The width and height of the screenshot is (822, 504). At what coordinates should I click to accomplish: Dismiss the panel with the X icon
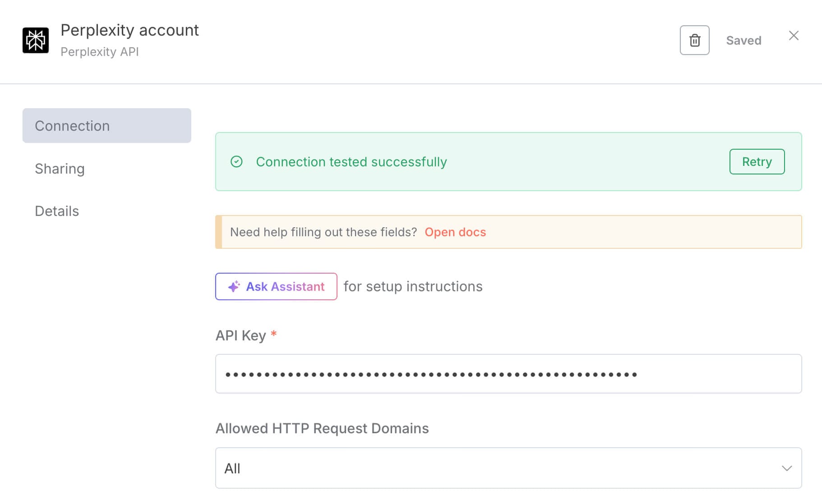pyautogui.click(x=794, y=36)
